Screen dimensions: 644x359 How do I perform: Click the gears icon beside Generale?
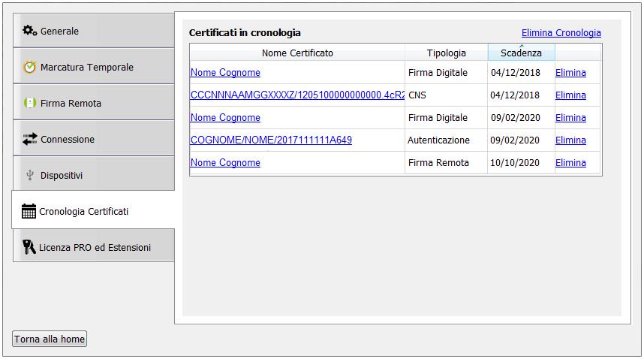click(x=29, y=31)
